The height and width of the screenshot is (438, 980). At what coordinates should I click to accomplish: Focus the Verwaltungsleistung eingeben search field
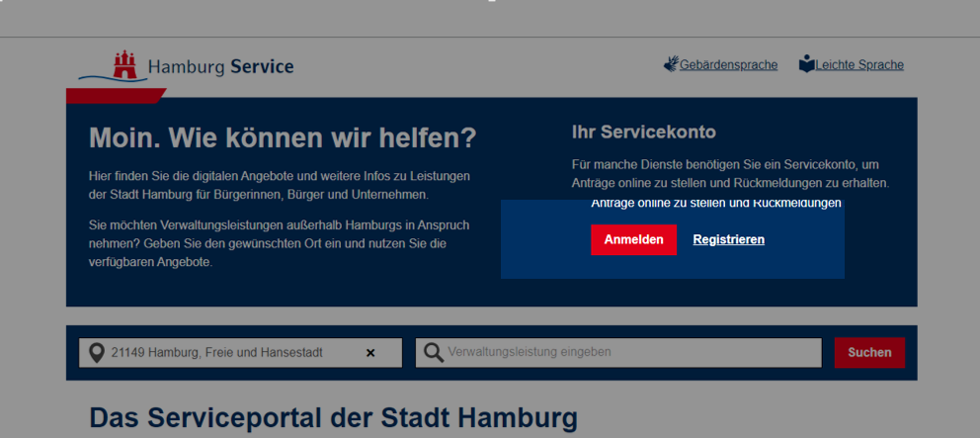pos(618,352)
